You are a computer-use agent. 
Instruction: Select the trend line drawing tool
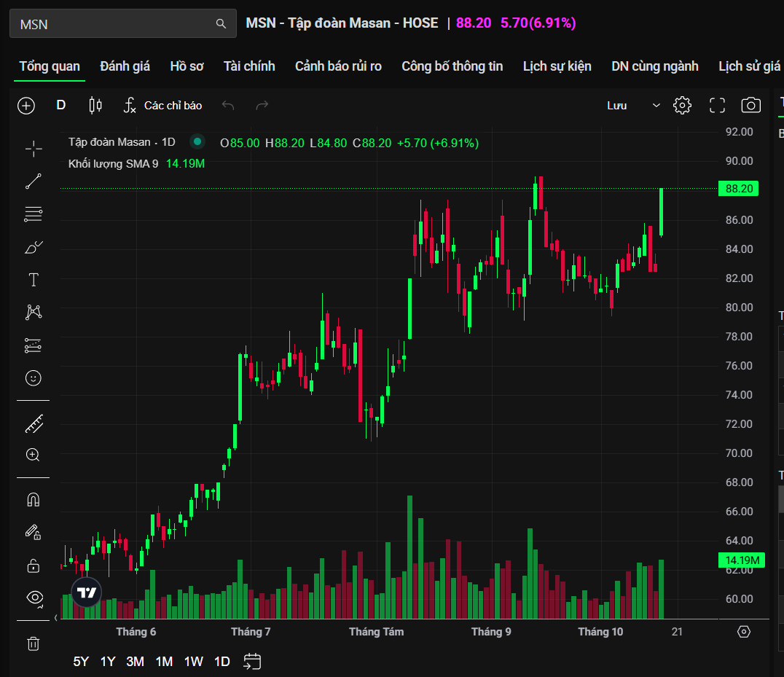click(x=34, y=181)
